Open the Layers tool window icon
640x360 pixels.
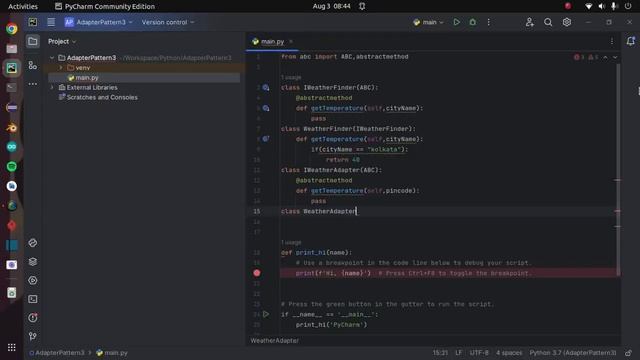(x=33, y=262)
